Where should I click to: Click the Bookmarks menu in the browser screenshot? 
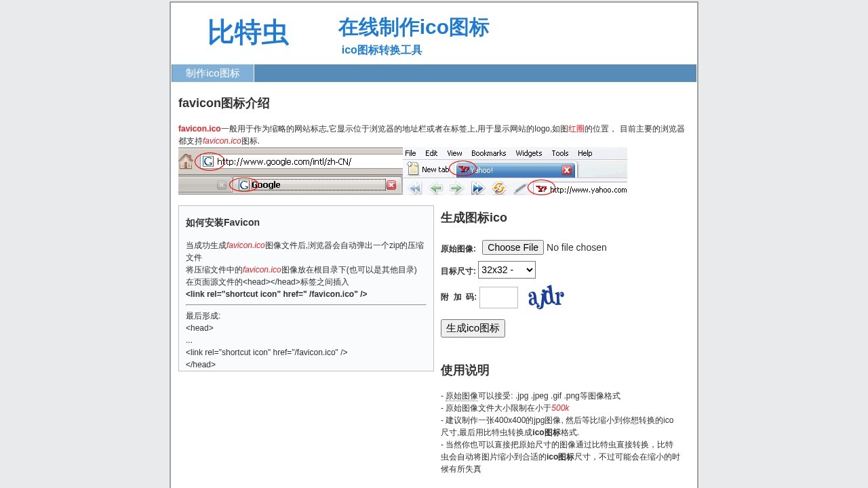[488, 153]
